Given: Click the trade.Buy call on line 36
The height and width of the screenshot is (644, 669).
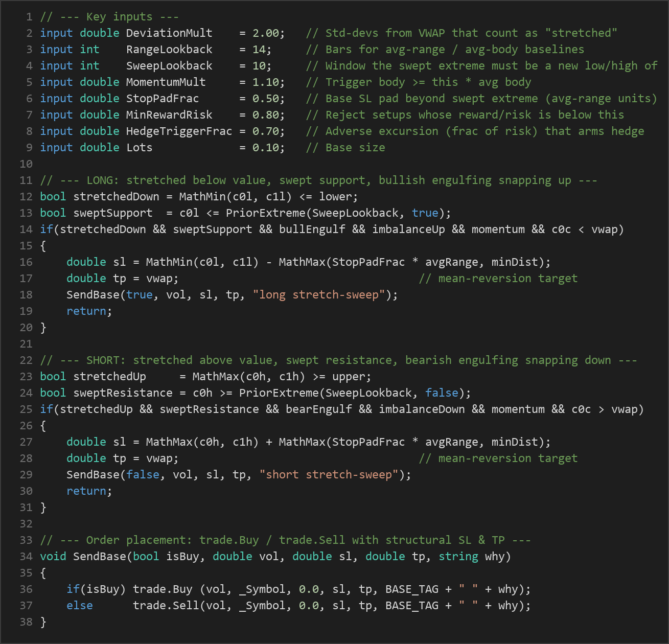Looking at the screenshot, I should pos(163,589).
